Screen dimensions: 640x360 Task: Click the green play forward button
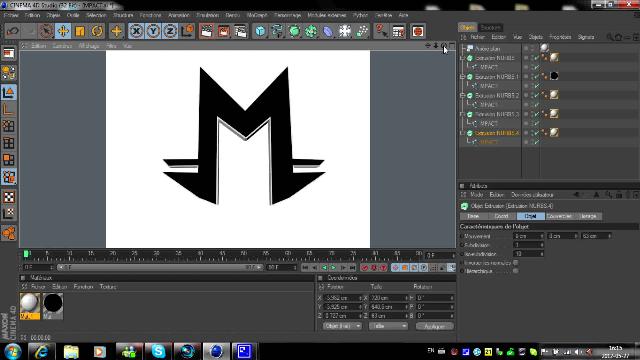(x=333, y=268)
